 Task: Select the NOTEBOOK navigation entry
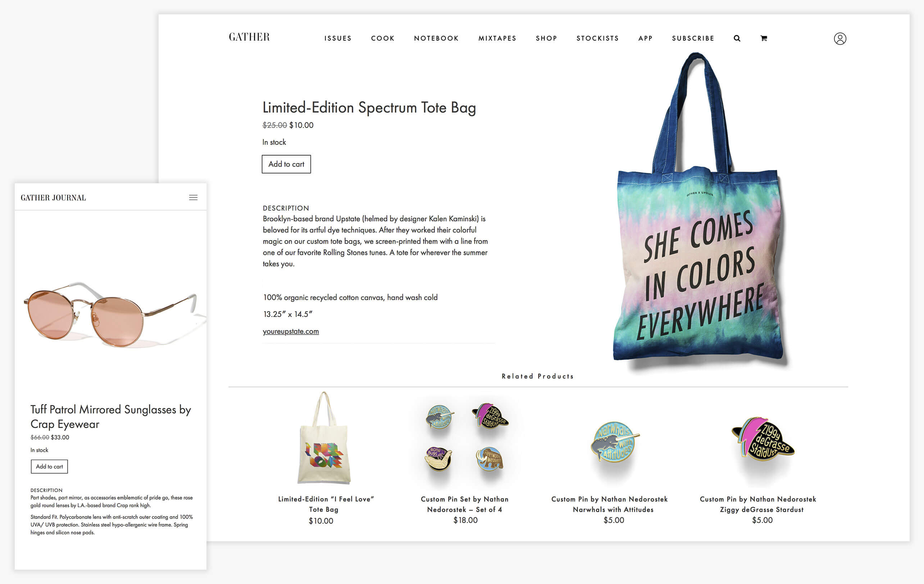coord(436,38)
